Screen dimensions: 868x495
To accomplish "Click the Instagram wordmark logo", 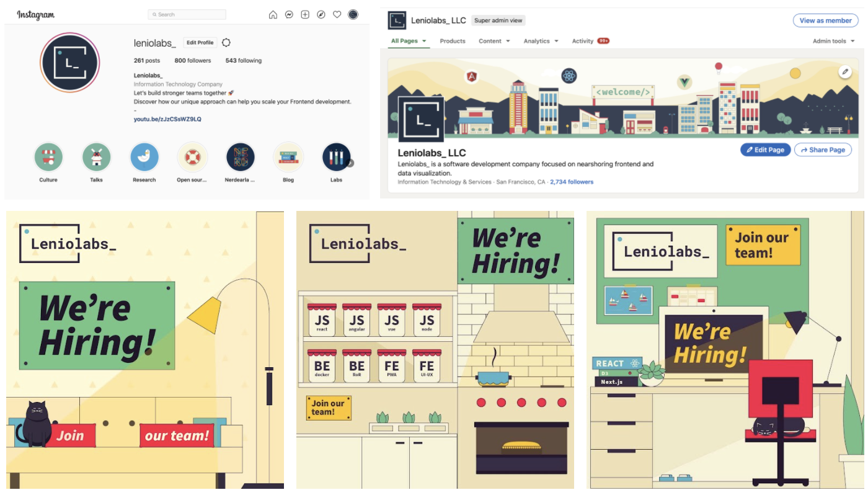I will pyautogui.click(x=35, y=15).
